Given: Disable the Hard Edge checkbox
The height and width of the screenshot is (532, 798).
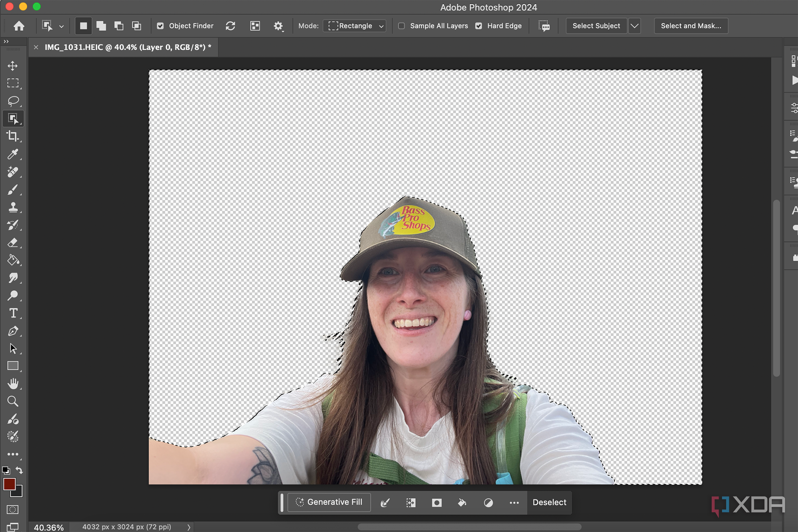Looking at the screenshot, I should (479, 26).
